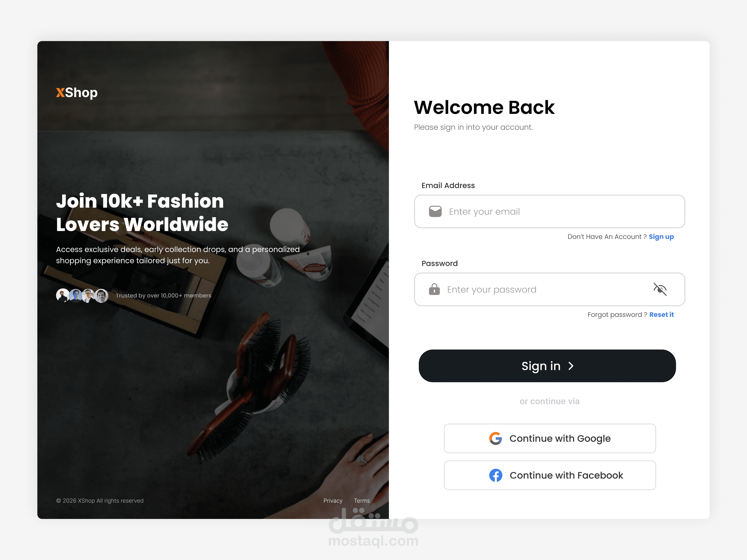The width and height of the screenshot is (747, 560).
Task: Focus the Enter your password field
Action: coord(550,289)
